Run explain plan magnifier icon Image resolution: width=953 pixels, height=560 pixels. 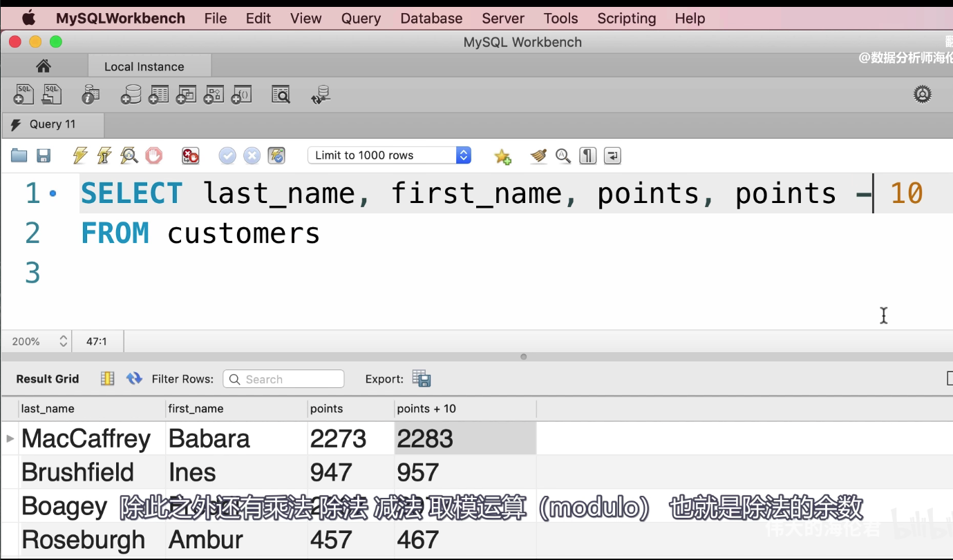point(129,155)
